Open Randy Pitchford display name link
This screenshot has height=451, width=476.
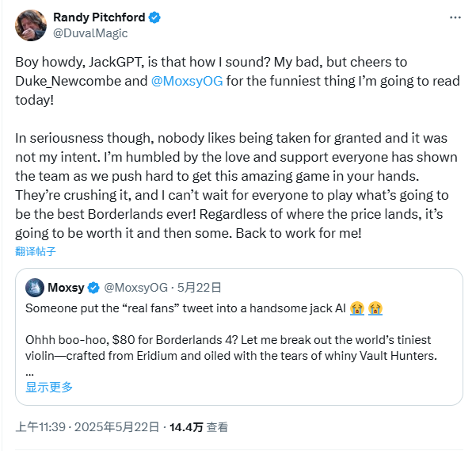click(101, 17)
